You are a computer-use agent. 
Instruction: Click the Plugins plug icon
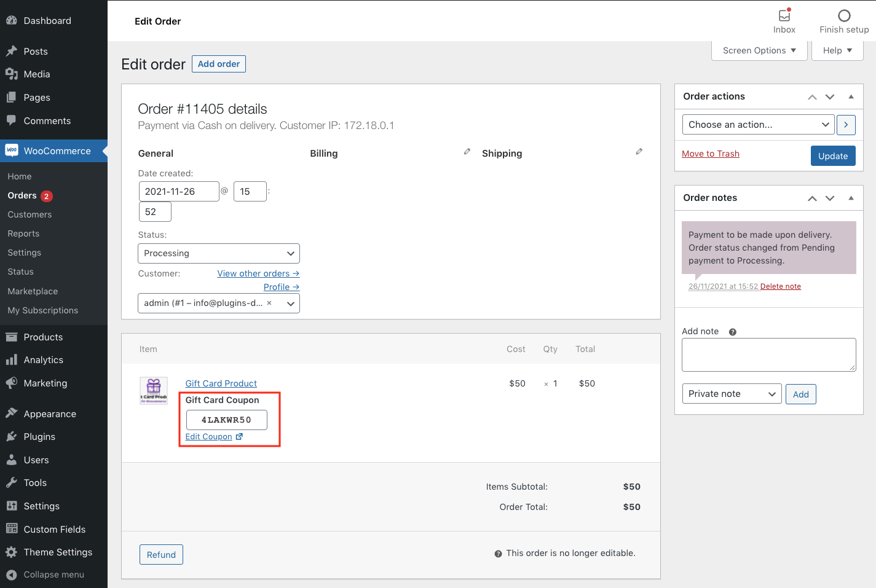coord(11,437)
